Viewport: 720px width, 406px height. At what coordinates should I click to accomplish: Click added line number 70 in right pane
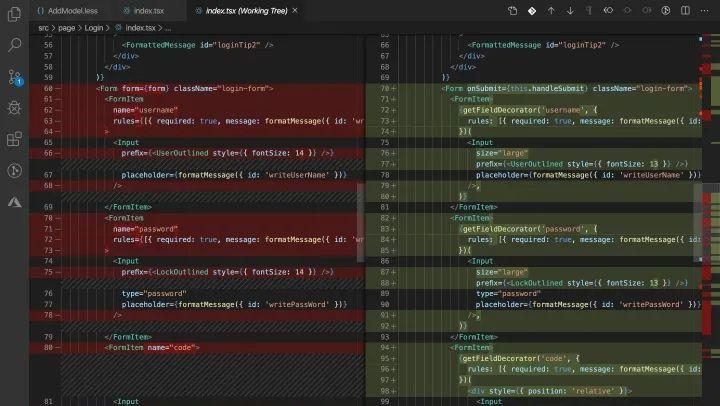pyautogui.click(x=385, y=88)
